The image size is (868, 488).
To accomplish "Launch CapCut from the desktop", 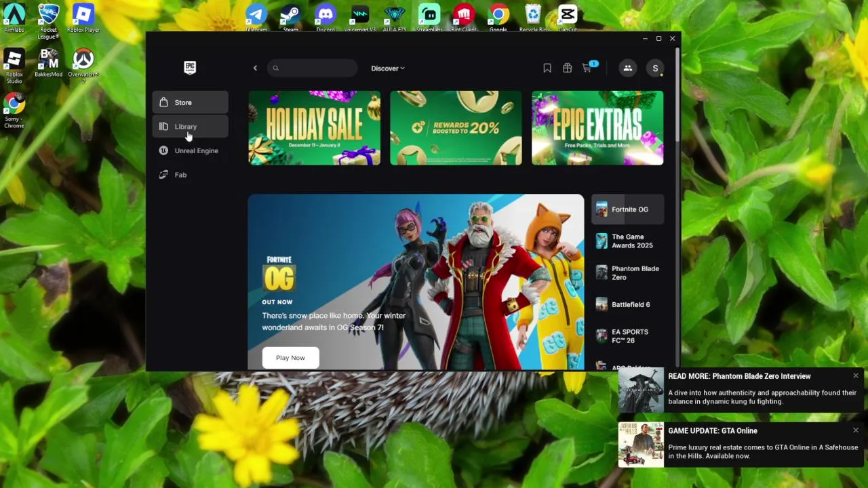I will point(568,18).
